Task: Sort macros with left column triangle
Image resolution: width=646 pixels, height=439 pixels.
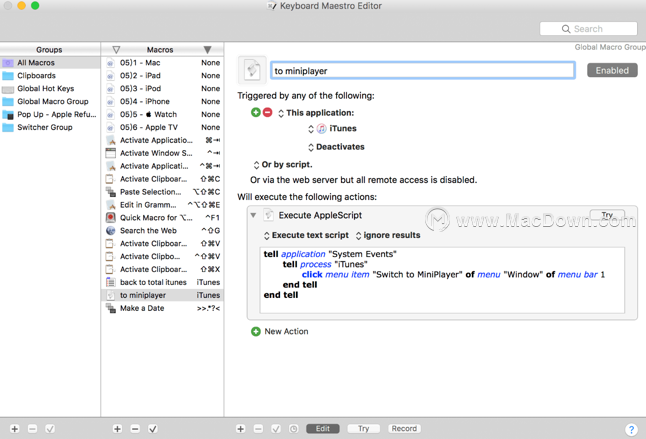Action: [x=116, y=50]
